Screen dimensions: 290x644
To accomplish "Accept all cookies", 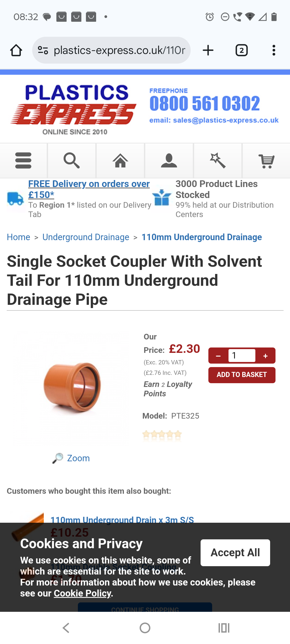I will click(235, 552).
